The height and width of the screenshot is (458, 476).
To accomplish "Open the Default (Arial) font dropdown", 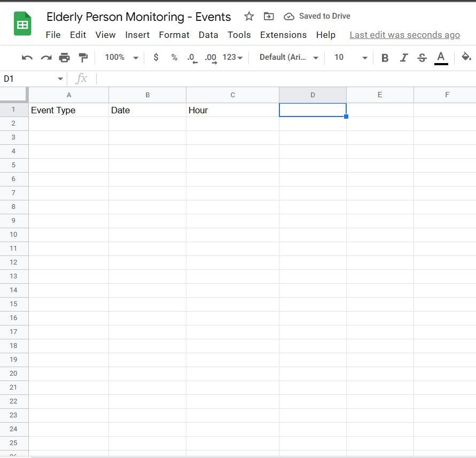I will pyautogui.click(x=288, y=57).
